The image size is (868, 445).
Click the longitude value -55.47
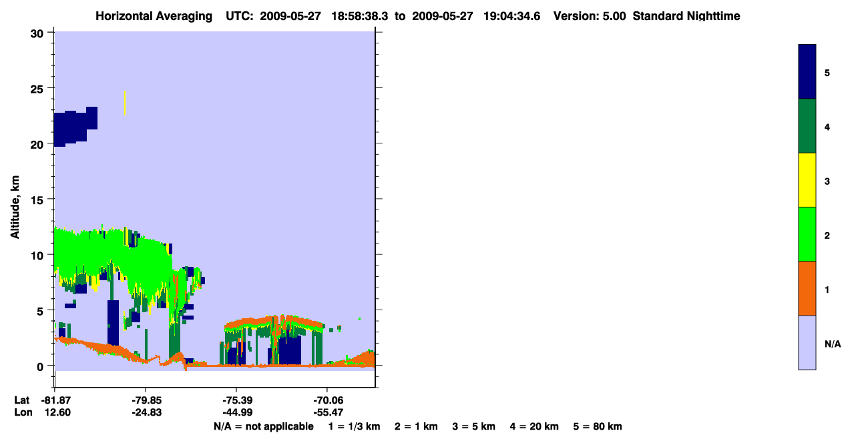point(327,412)
